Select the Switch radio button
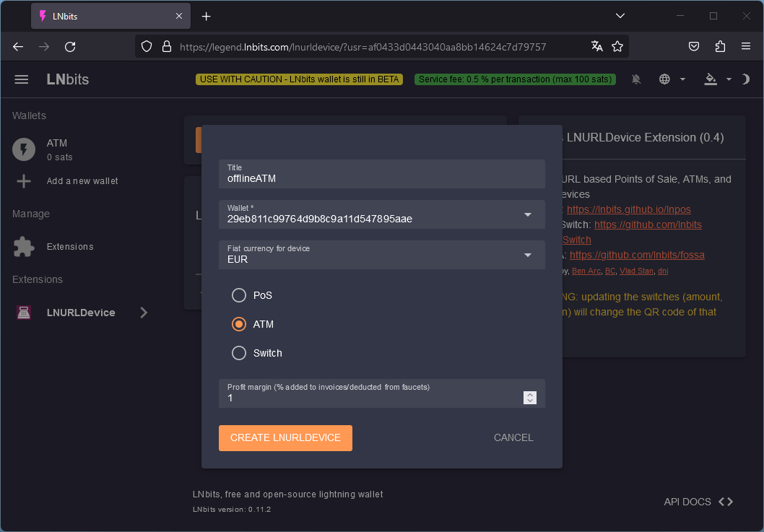The height and width of the screenshot is (532, 764). pyautogui.click(x=239, y=353)
